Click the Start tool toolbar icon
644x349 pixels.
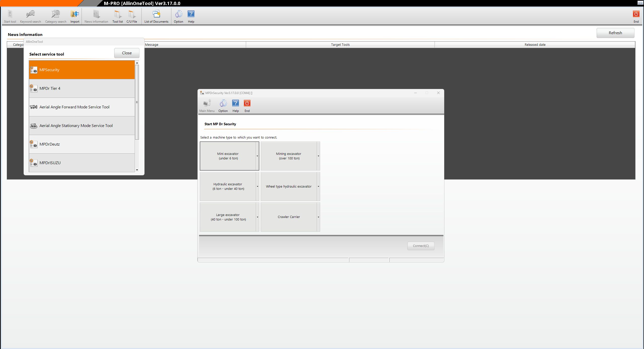[x=10, y=17]
